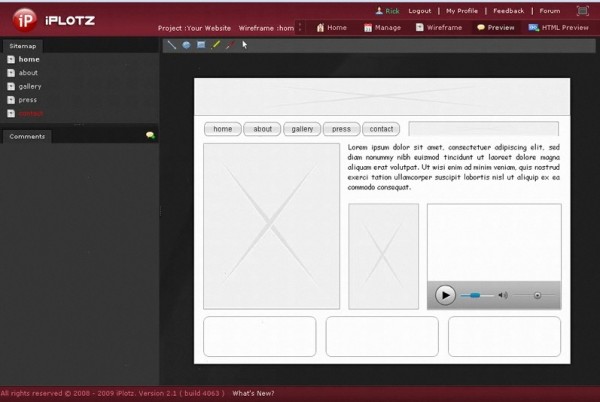This screenshot has width=600, height=402.
Task: Click the volume slider knob
Action: [x=537, y=295]
